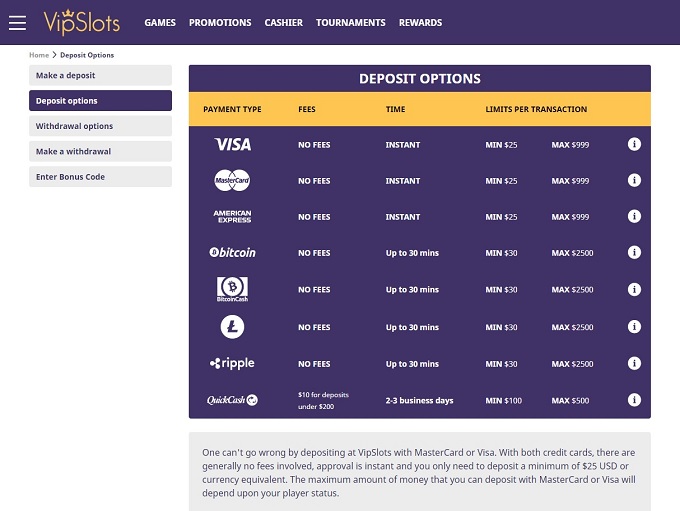Image resolution: width=680 pixels, height=511 pixels.
Task: Show info for the Bitcoin deposit row
Action: 634,252
